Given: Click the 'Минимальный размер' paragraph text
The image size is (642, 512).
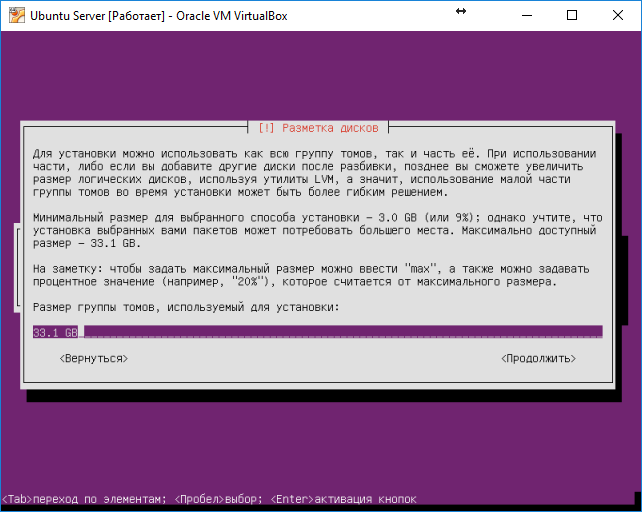Looking at the screenshot, I should 317,231.
